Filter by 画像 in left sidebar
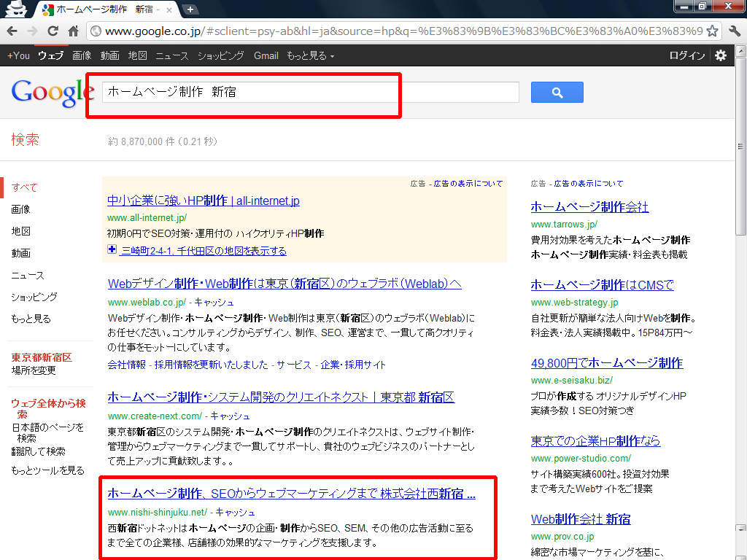The height and width of the screenshot is (560, 747). click(20, 209)
